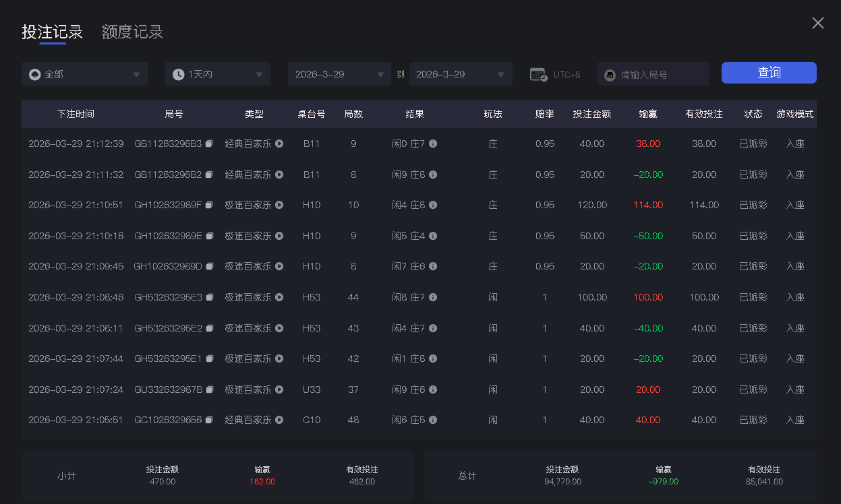Open the 全部 game type dropdown
Image resolution: width=841 pixels, height=504 pixels.
(84, 73)
